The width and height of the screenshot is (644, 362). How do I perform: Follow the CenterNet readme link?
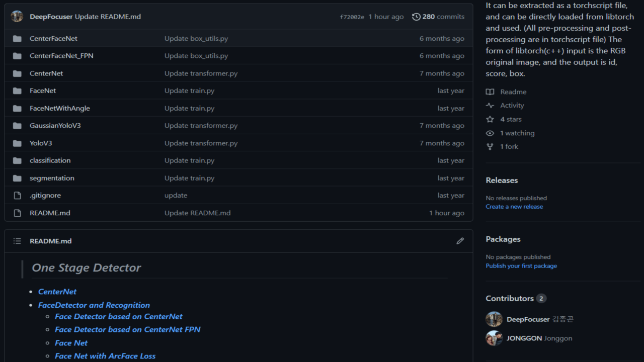point(57,292)
